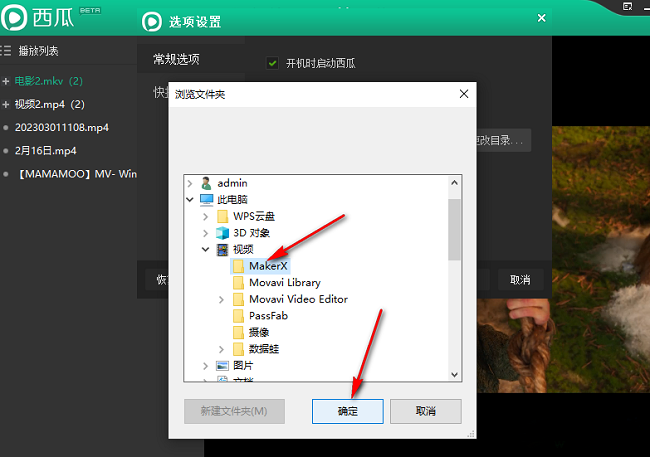Expand 电影2.mkv playlist group
Image resolution: width=650 pixels, height=457 pixels.
[5, 81]
